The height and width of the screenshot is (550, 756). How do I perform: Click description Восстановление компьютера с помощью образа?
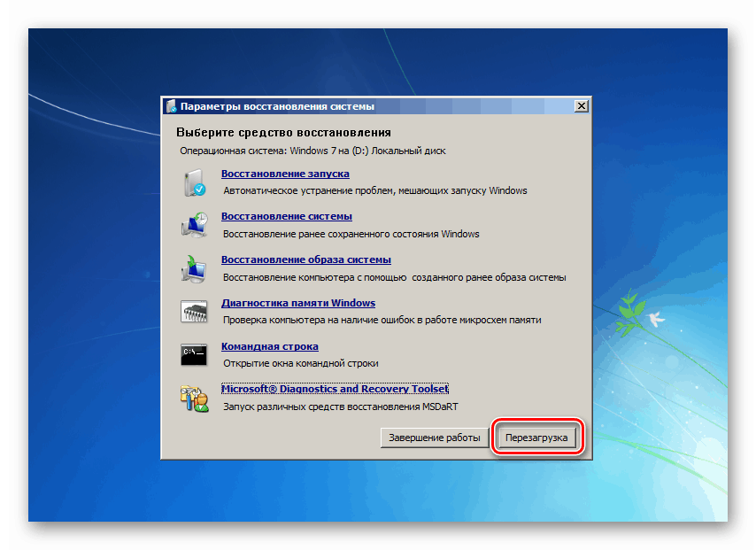[395, 277]
